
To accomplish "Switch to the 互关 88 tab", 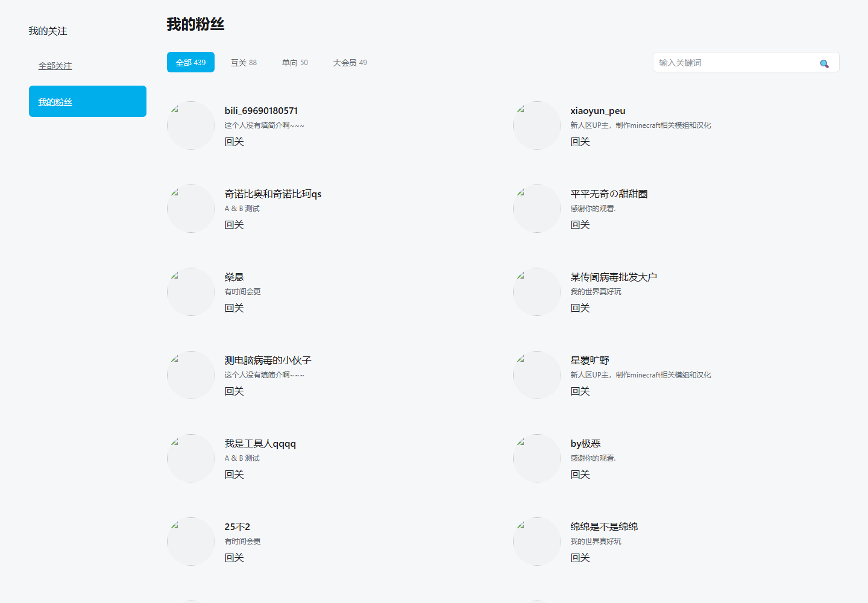I will 244,63.
